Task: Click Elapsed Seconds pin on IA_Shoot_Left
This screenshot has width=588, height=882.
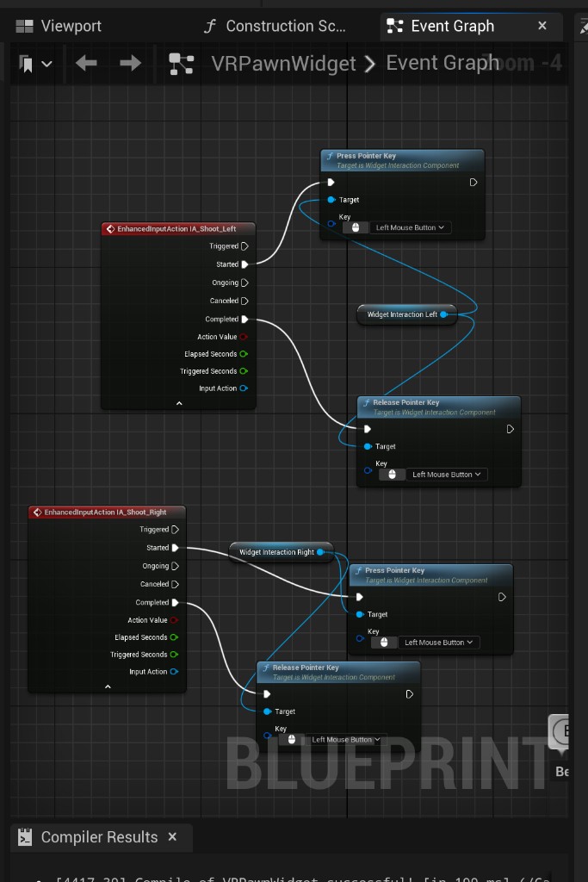Action: point(244,354)
